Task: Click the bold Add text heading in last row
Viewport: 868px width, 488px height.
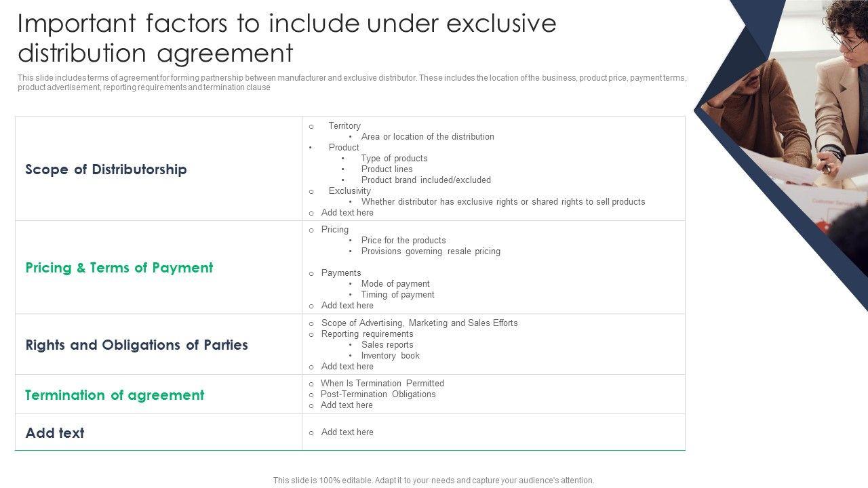Action: click(55, 433)
